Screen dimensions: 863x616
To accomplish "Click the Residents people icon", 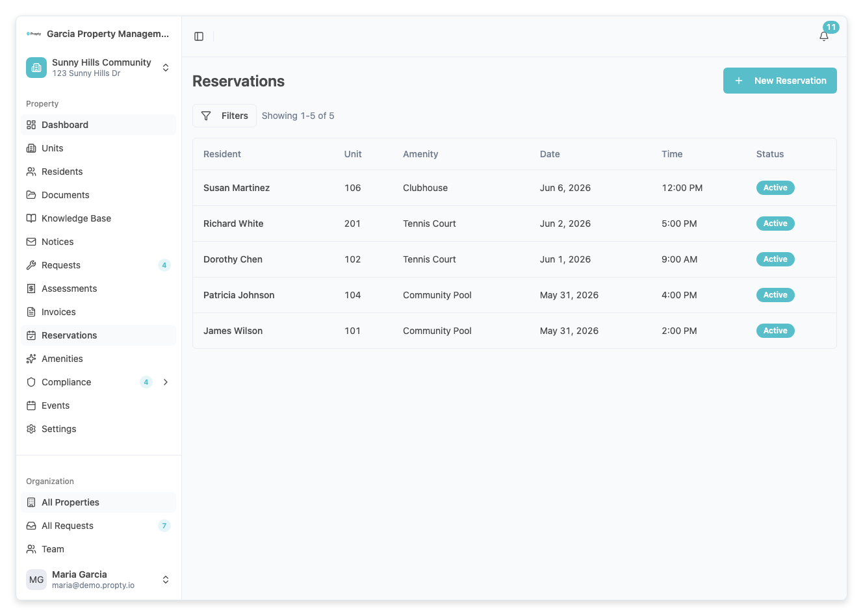I will click(31, 172).
